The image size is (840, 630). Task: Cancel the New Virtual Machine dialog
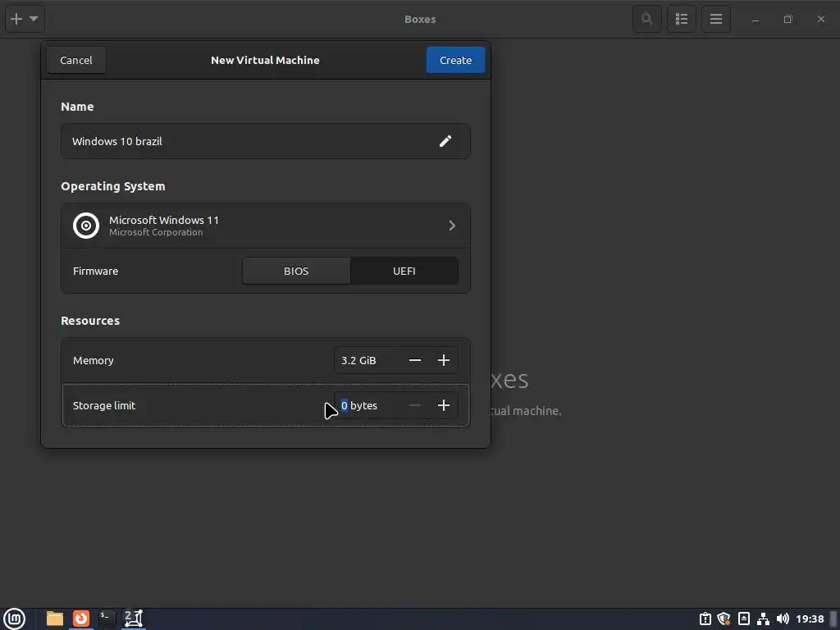[76, 60]
